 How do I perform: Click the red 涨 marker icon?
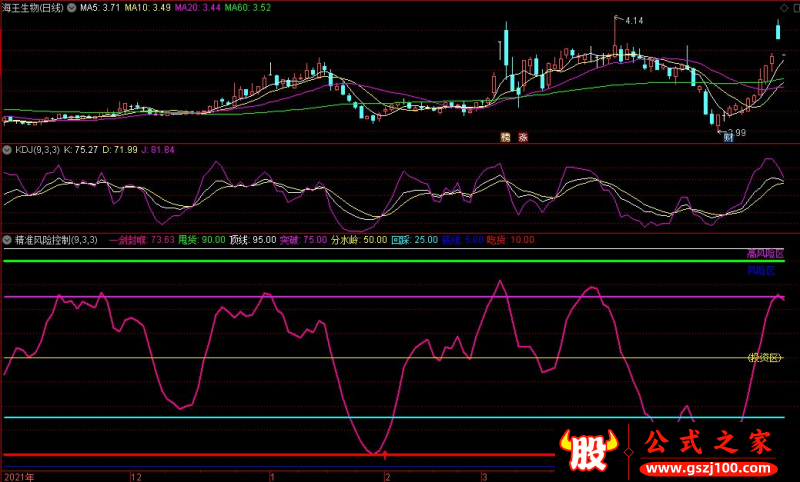(x=523, y=137)
